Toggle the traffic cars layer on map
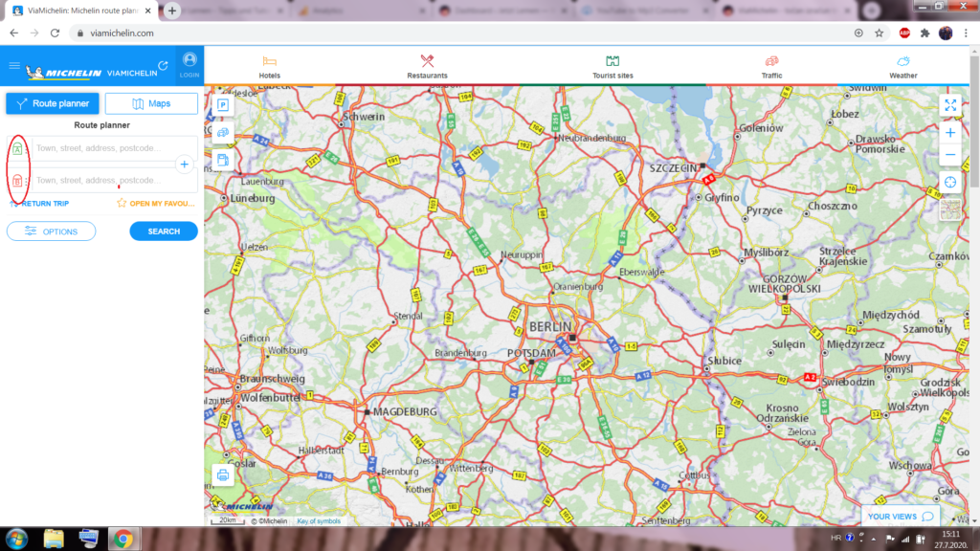This screenshot has height=551, width=980. click(x=223, y=132)
